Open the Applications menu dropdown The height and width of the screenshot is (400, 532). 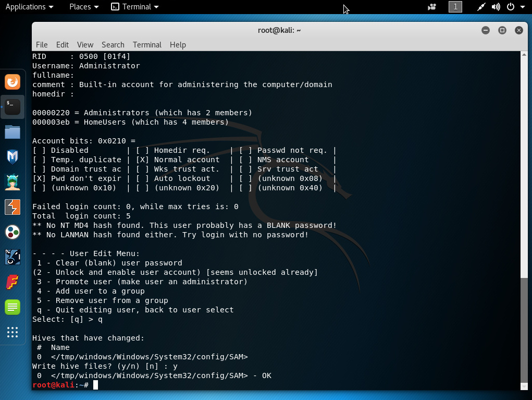pyautogui.click(x=29, y=7)
